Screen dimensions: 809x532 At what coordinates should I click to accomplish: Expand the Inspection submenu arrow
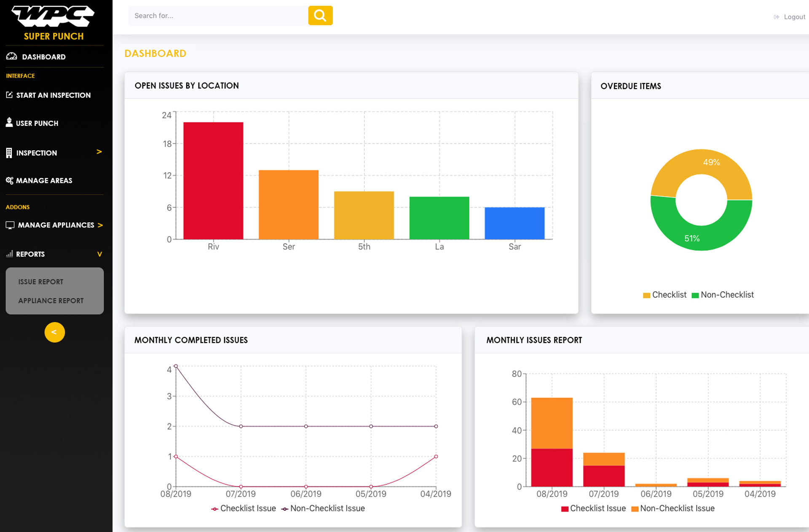tap(99, 152)
